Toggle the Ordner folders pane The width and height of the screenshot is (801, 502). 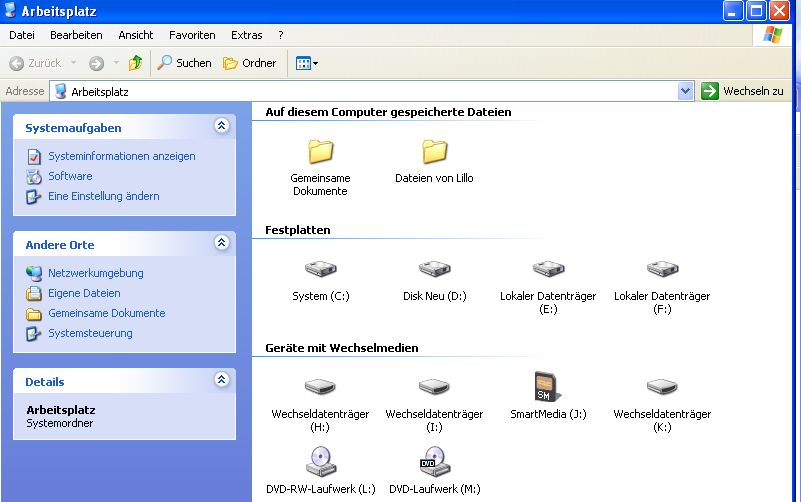(249, 63)
